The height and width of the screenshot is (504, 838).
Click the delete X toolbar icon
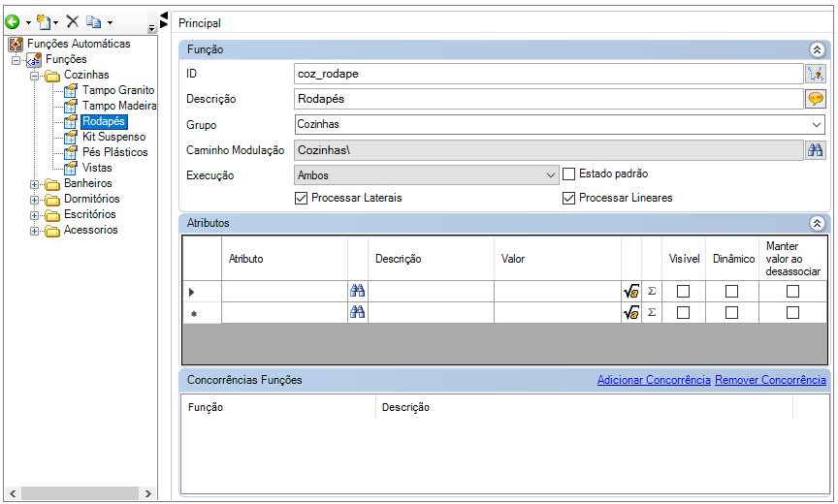pyautogui.click(x=72, y=21)
